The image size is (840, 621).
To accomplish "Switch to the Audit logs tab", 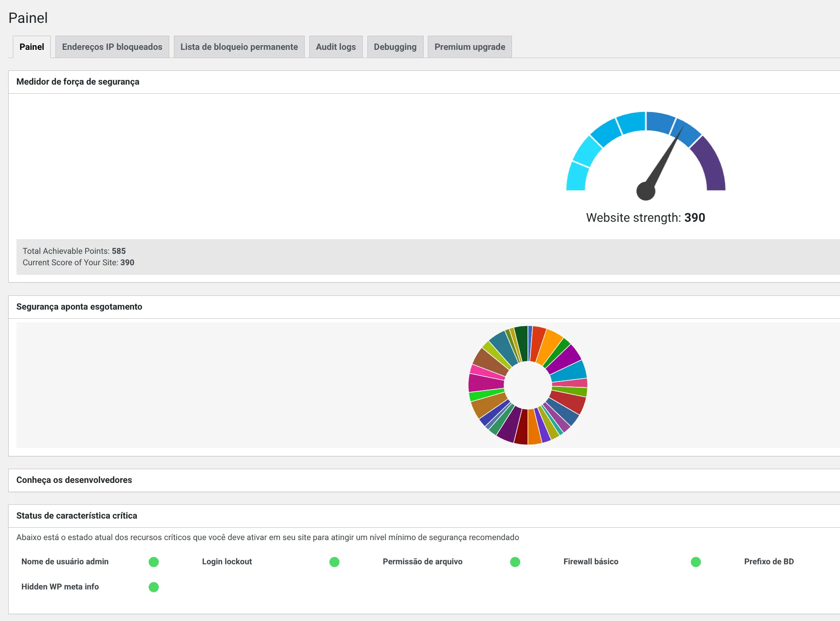I will [x=335, y=47].
